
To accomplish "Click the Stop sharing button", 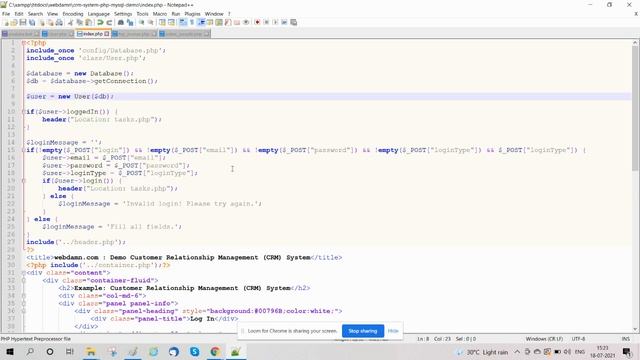I will 363,331.
